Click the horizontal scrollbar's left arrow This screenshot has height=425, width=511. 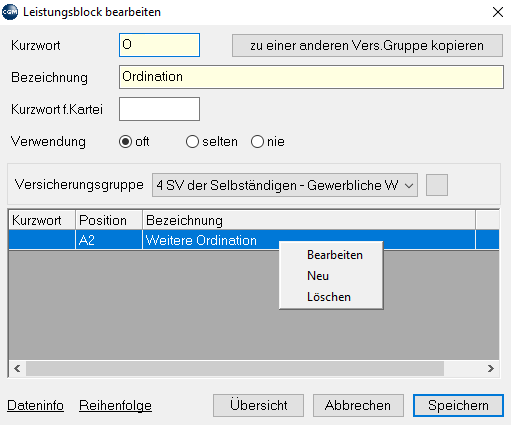[17, 369]
